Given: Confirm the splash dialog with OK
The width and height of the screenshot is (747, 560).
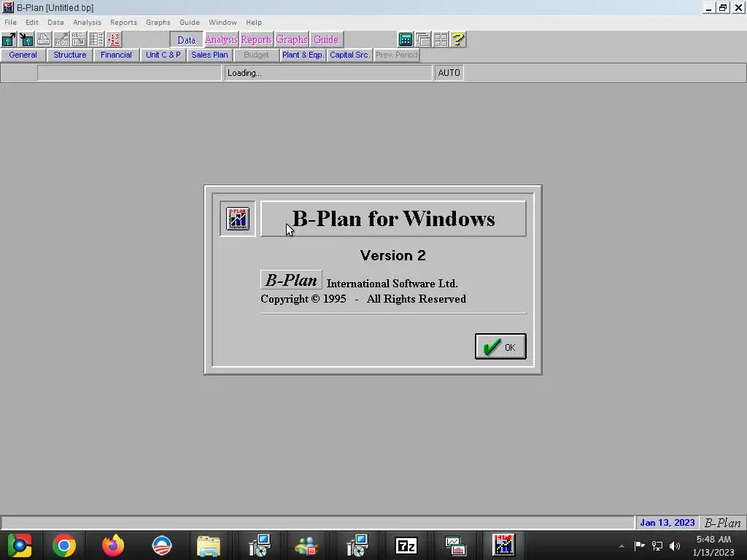Looking at the screenshot, I should [500, 346].
